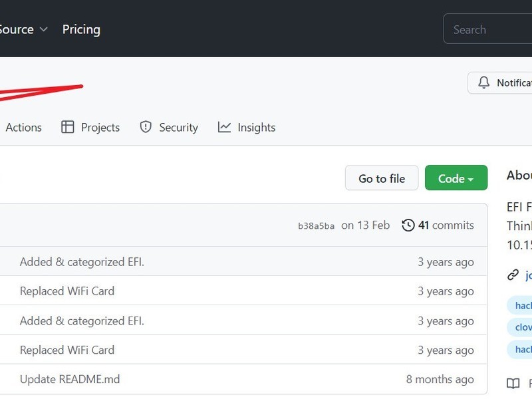The width and height of the screenshot is (532, 399).
Task: Open the first Added & categorized EFI commit
Action: (82, 262)
